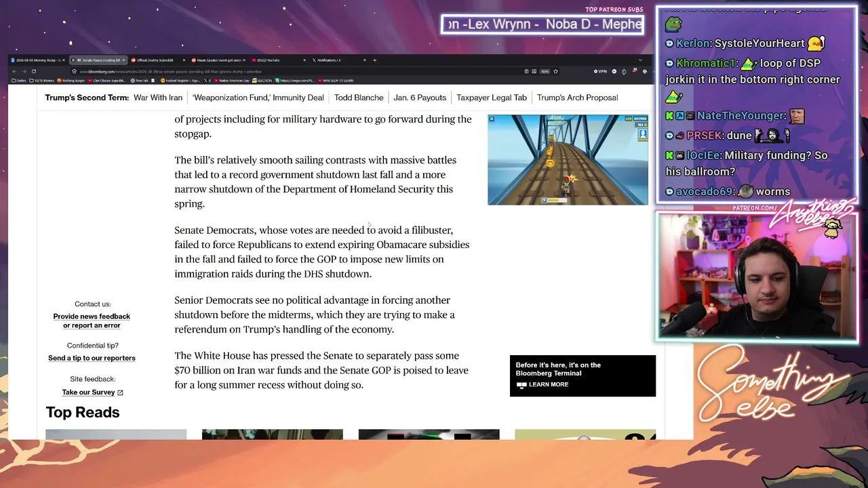Open the Jan. 6 Payouts topic link

click(420, 98)
